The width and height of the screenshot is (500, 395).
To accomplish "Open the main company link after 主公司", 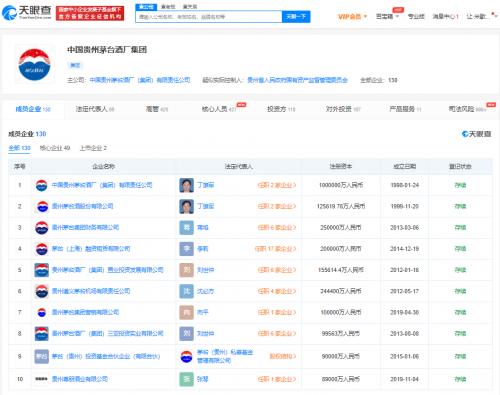I will pos(140,80).
